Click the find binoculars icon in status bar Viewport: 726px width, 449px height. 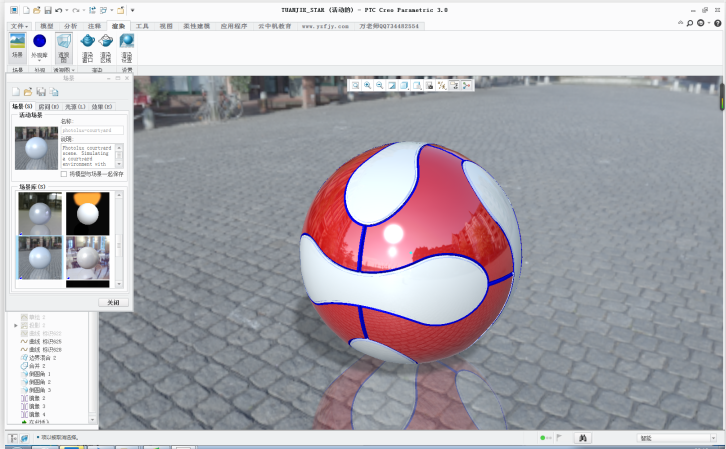[x=582, y=438]
